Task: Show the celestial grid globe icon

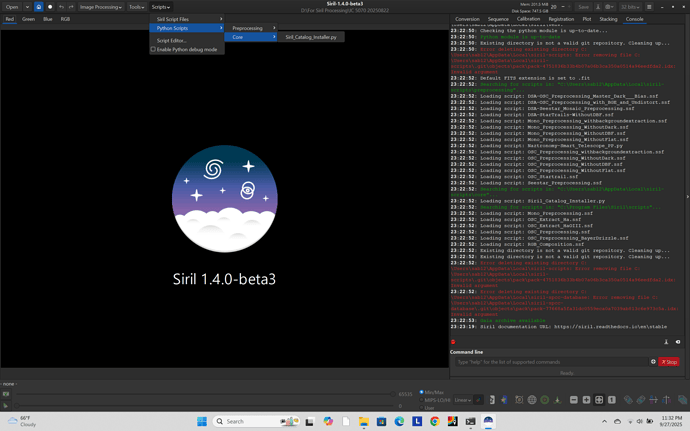Action: [x=532, y=400]
